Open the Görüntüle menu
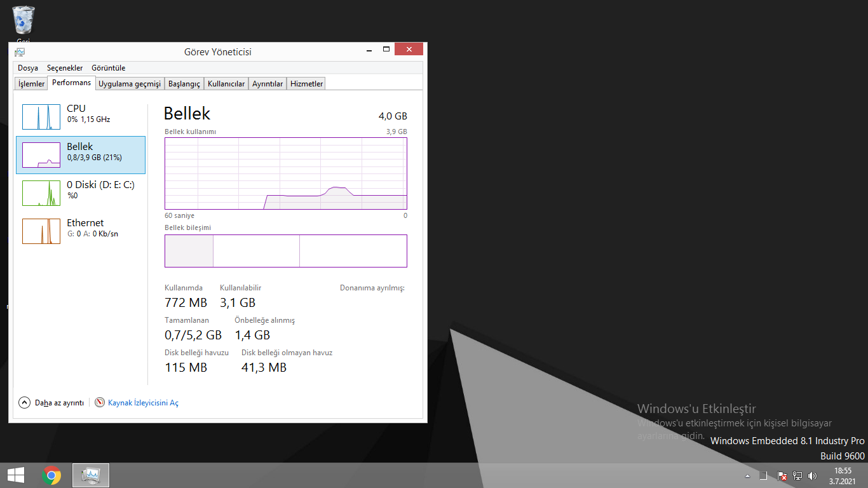This screenshot has width=868, height=488. [108, 67]
